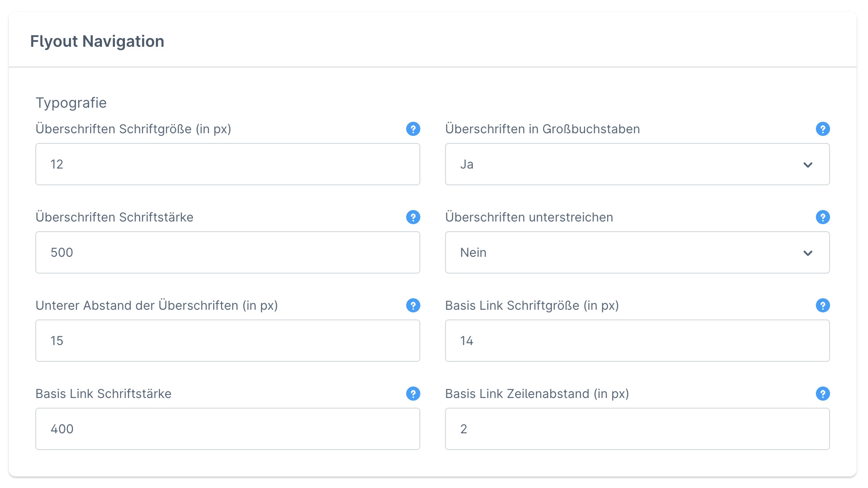
Task: Focus Basis Link Schriftstärke input showing 400
Action: [227, 429]
